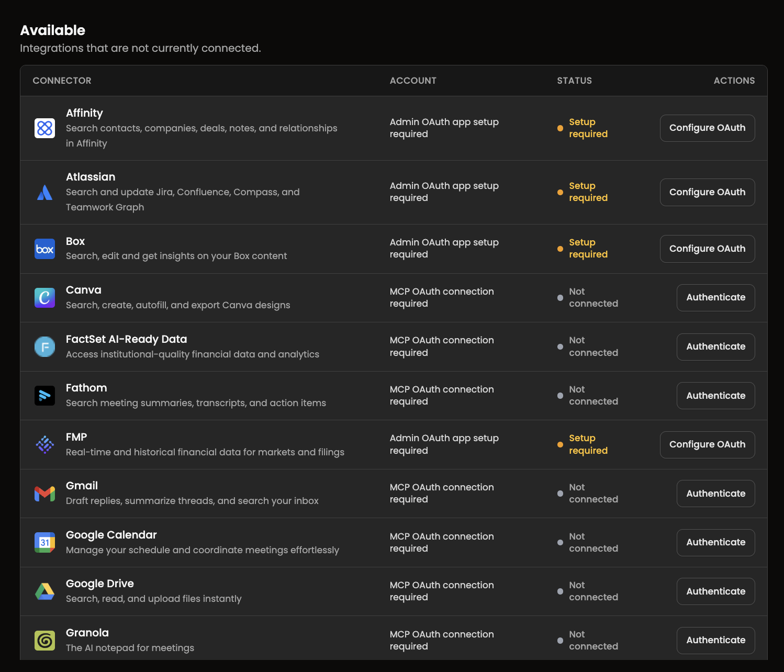Select the Affinity connector name
Image resolution: width=784 pixels, height=672 pixels.
point(84,113)
